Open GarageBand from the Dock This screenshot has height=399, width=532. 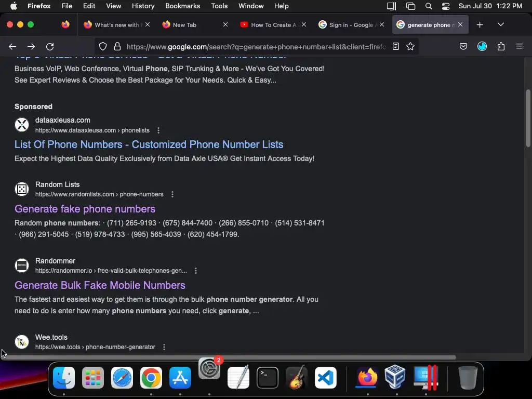click(x=297, y=377)
